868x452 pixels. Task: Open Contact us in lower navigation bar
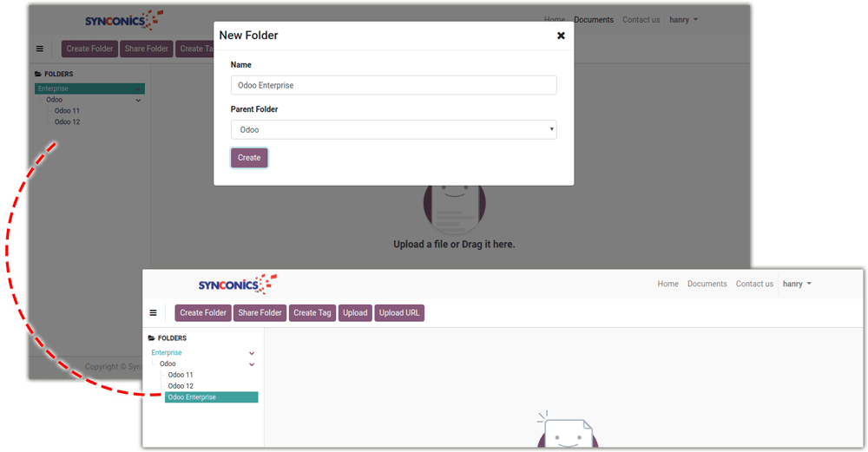pos(754,284)
